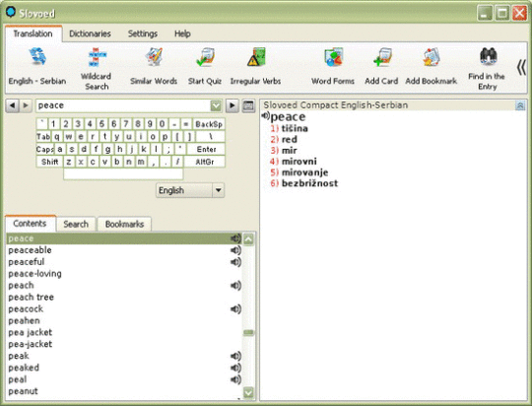Show Word Forms for entry
532x406 pixels.
point(333,57)
